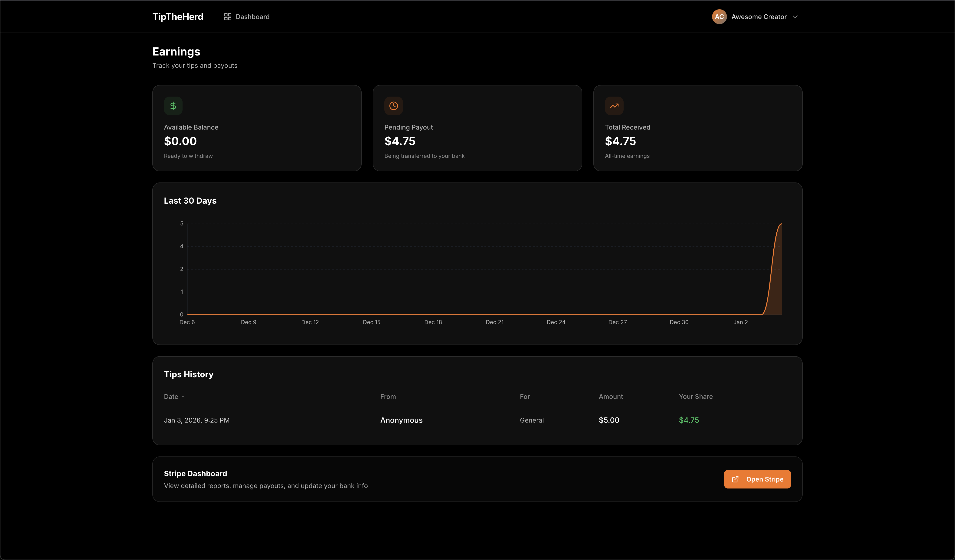Click the trending-up icon on Total Received card

(614, 106)
